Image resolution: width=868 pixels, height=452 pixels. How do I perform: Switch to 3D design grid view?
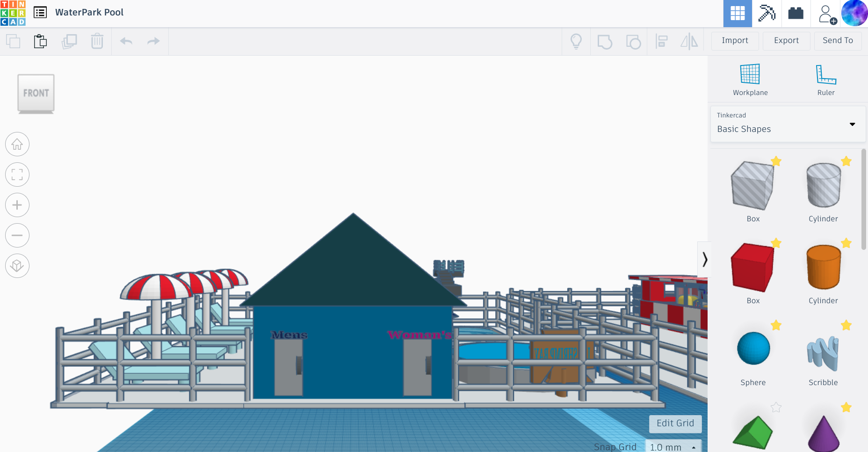(x=738, y=13)
